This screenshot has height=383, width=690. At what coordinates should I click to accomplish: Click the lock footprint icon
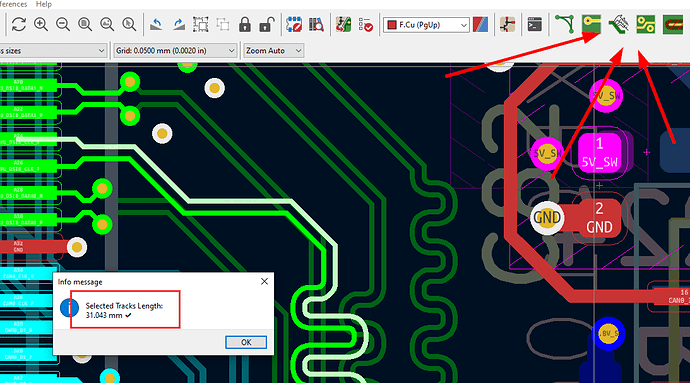pos(245,24)
